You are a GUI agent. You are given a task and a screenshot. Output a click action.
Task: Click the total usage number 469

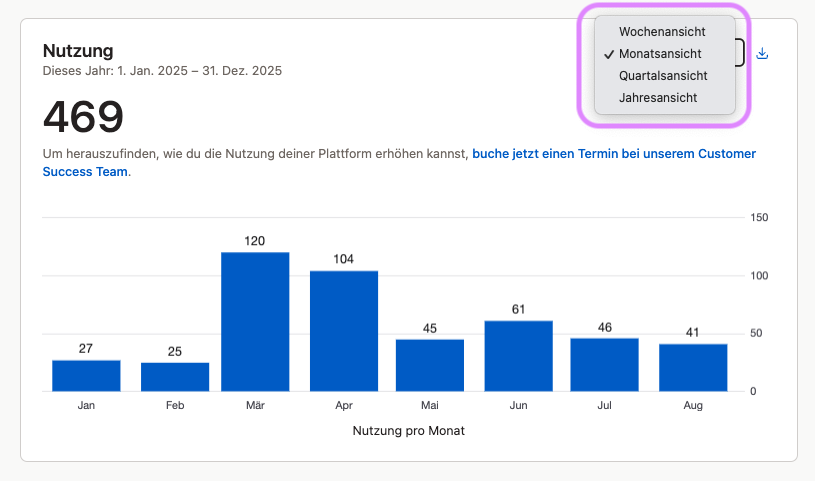tap(83, 118)
